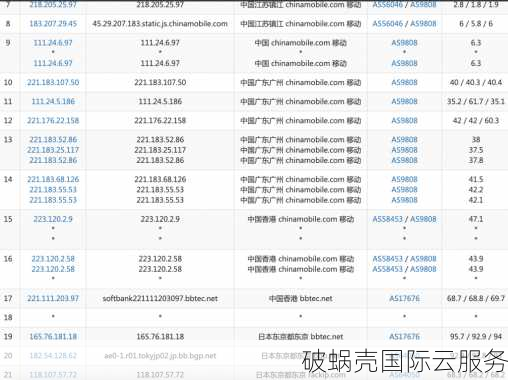The image size is (508, 380).
Task: Open the AS9808 link in hop 15
Action: pyautogui.click(x=423, y=219)
